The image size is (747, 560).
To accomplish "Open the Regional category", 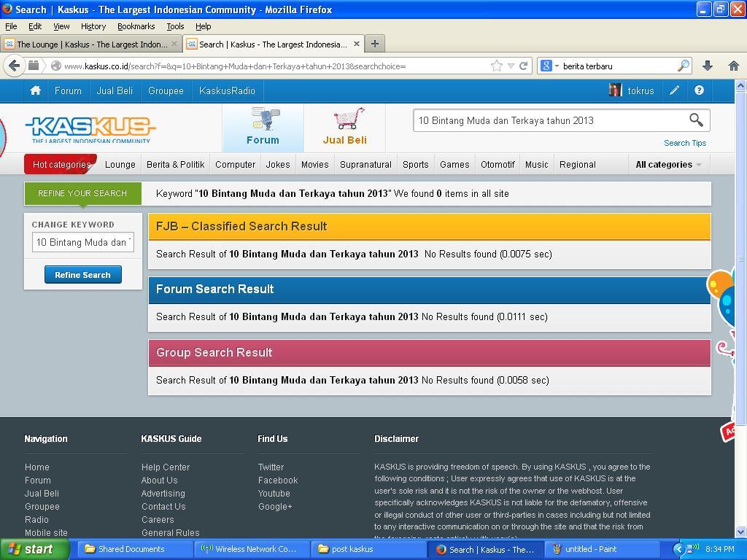I will pos(578,164).
